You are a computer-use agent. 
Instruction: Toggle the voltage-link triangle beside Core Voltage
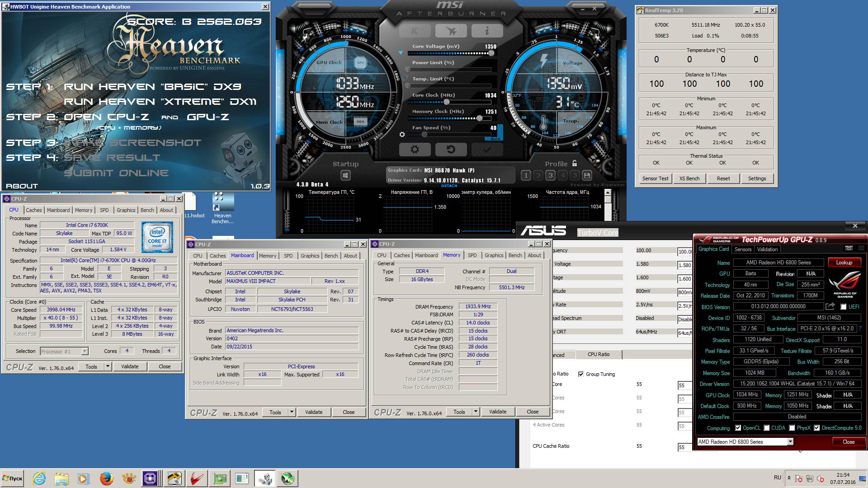coord(401,53)
